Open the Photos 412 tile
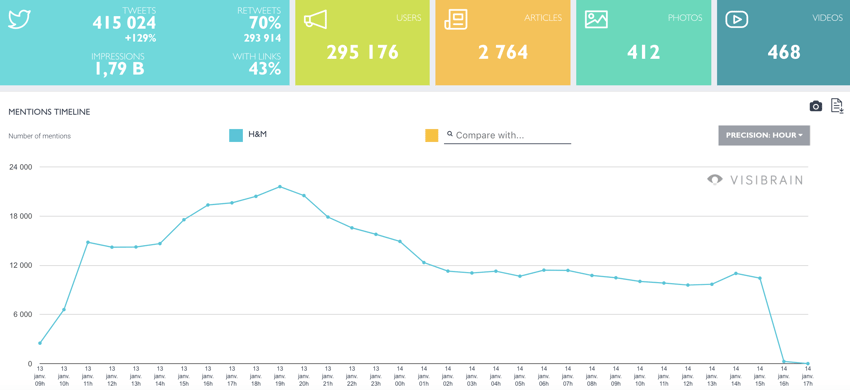Screen dimensions: 850x390 [643, 42]
